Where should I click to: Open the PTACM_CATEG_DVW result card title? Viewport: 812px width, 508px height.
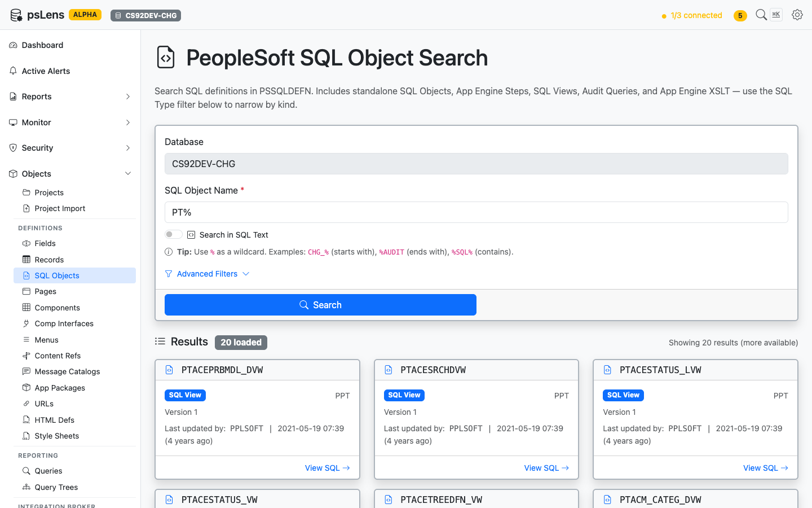coord(660,500)
